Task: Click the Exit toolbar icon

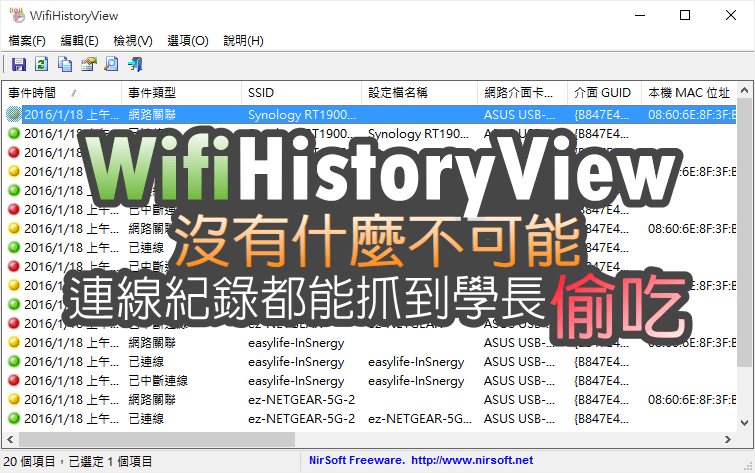Action: (135, 64)
